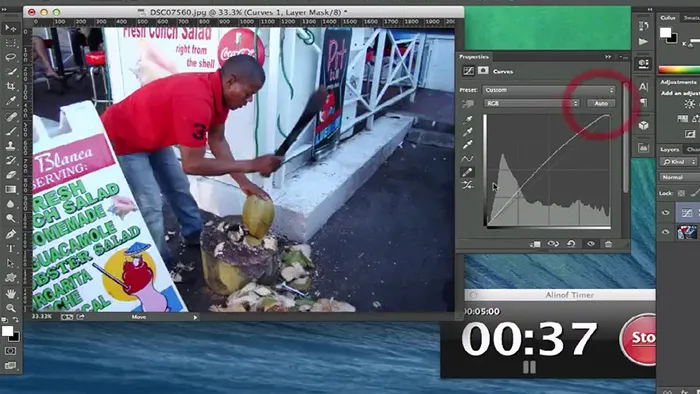Image resolution: width=700 pixels, height=394 pixels.
Task: Add a Brightness/Contrast adjustment
Action: 690,104
